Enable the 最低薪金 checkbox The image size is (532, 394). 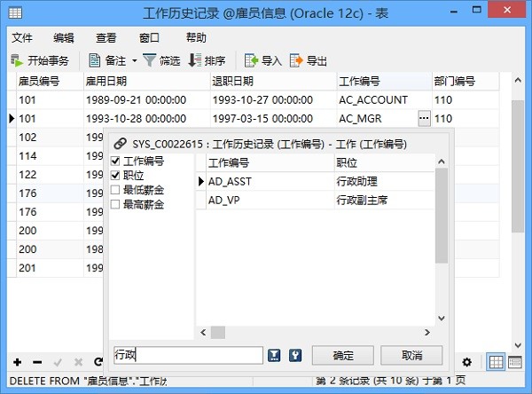114,191
